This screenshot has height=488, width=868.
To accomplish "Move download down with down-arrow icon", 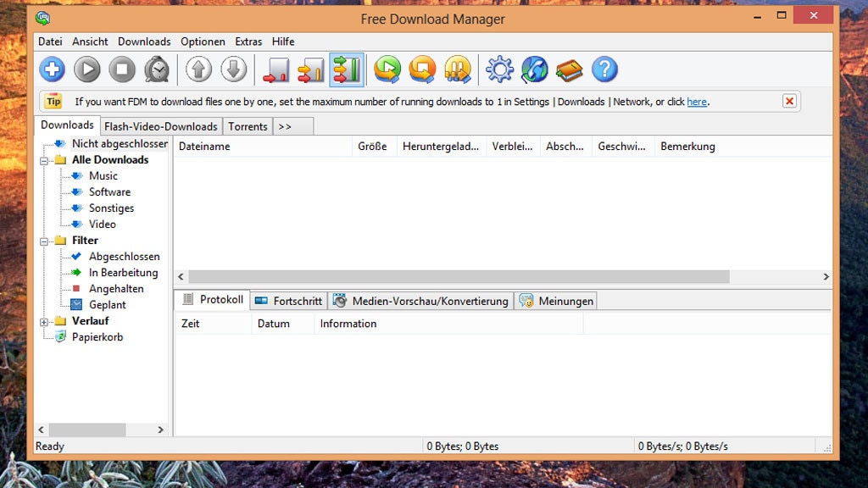I will click(x=234, y=69).
